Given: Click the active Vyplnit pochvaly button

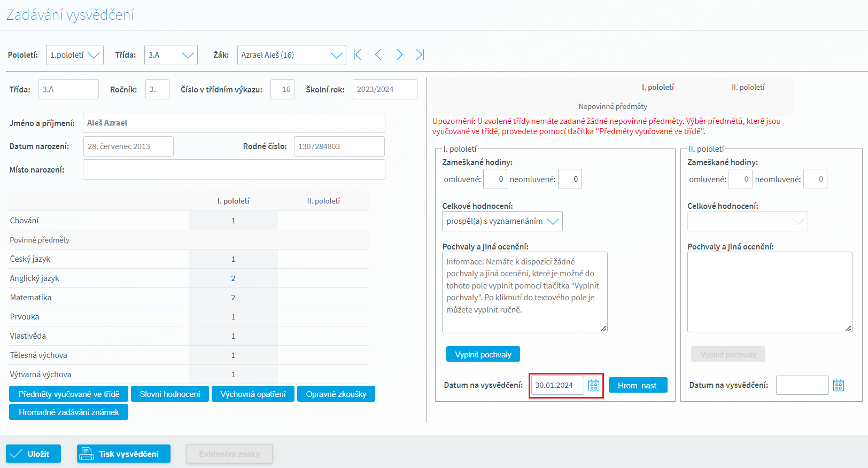Looking at the screenshot, I should pos(483,354).
